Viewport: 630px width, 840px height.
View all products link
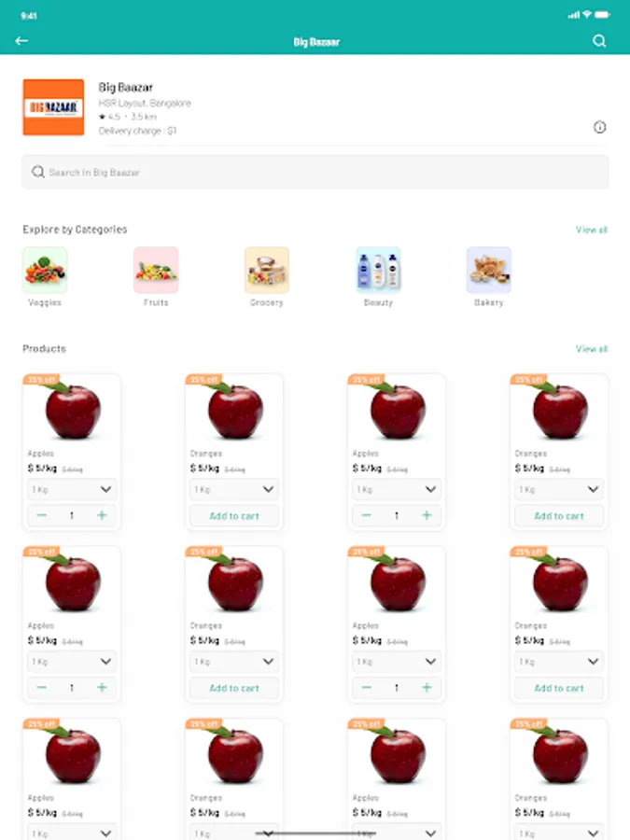pos(592,349)
